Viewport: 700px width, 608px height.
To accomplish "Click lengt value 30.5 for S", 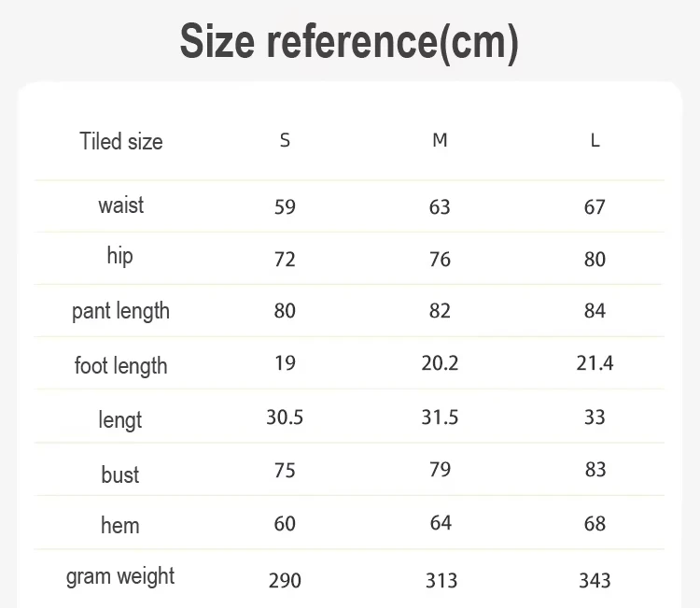I will (x=285, y=417).
